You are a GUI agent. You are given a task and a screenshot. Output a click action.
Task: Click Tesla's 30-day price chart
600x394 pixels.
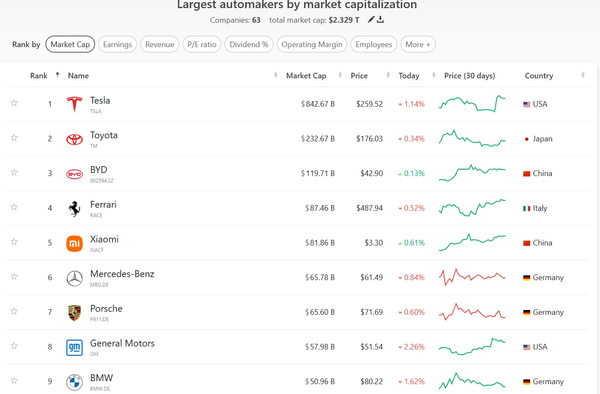(472, 104)
